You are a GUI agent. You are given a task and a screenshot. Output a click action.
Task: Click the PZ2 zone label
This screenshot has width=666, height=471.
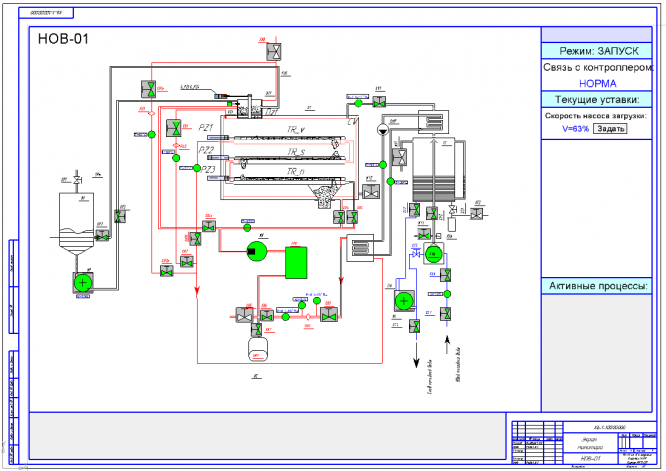(206, 149)
